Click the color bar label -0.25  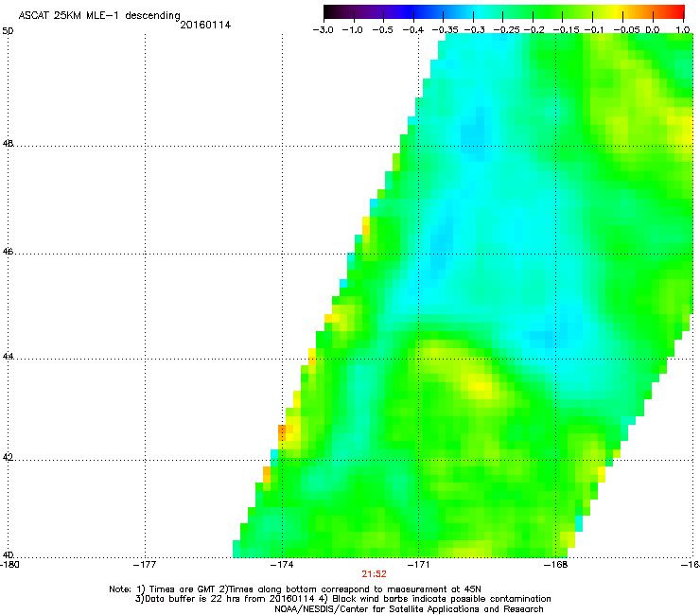coord(507,30)
